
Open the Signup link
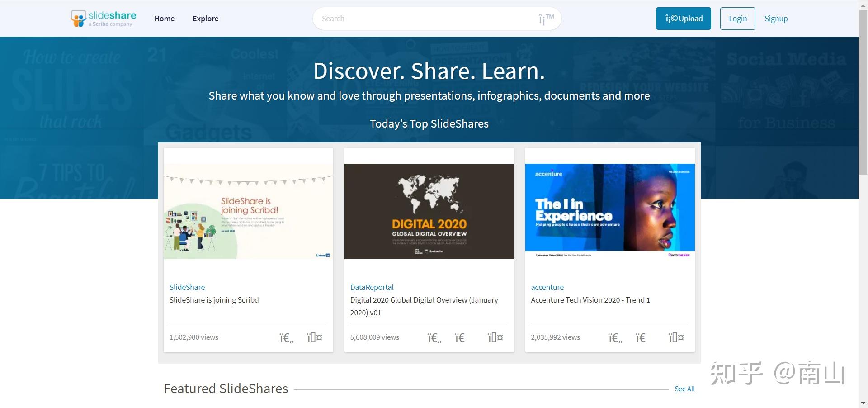(776, 19)
